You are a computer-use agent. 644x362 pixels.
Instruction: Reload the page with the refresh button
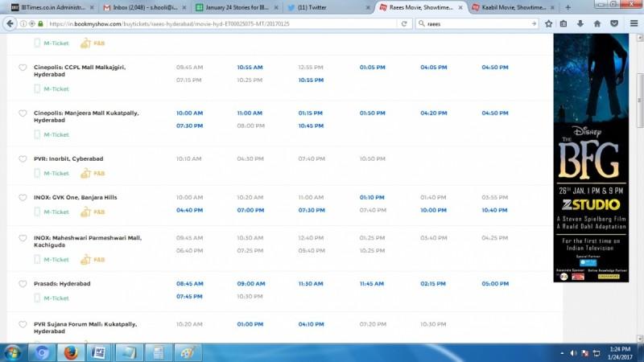(403, 23)
